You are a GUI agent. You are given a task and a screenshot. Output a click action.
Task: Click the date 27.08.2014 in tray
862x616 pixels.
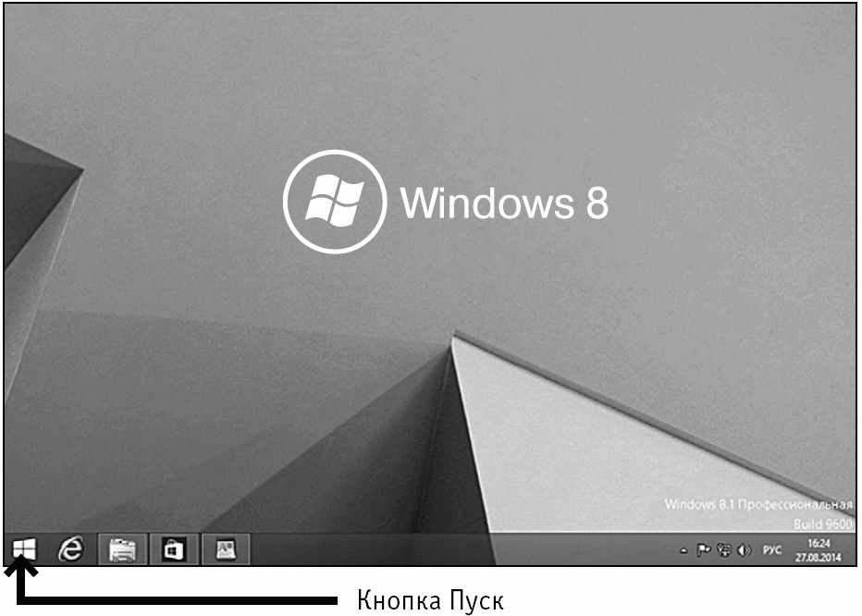[x=819, y=557]
